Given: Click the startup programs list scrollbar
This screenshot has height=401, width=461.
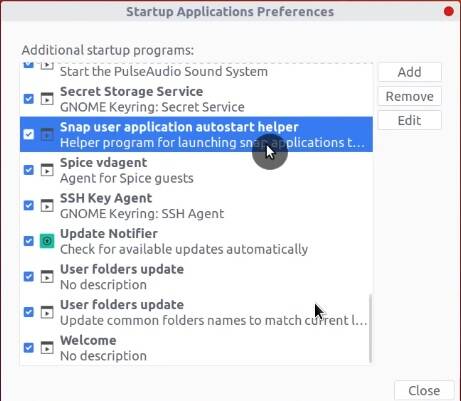Looking at the screenshot, I should click(370, 328).
